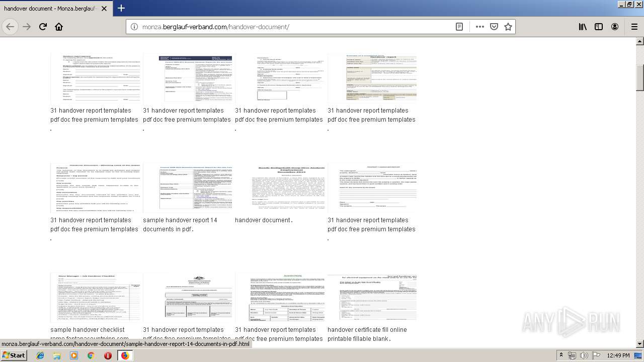Screen dimensions: 644x362
Task: Open Windows Explorer folder from taskbar
Action: point(57,355)
